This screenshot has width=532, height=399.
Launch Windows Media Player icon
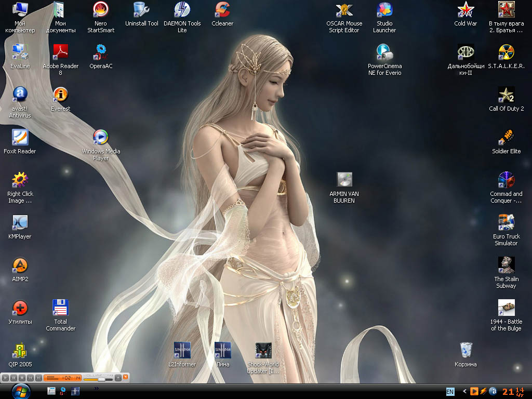[x=101, y=145]
